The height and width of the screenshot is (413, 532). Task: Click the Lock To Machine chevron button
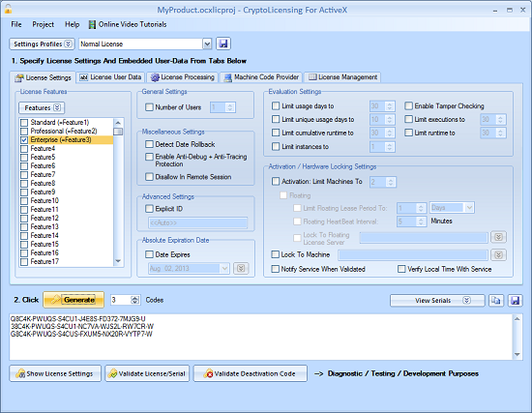point(498,254)
